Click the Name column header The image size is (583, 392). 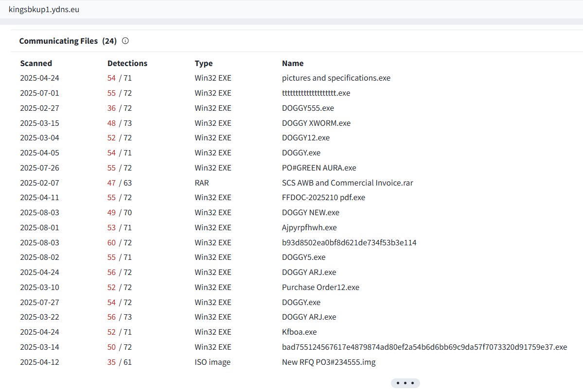click(x=293, y=63)
